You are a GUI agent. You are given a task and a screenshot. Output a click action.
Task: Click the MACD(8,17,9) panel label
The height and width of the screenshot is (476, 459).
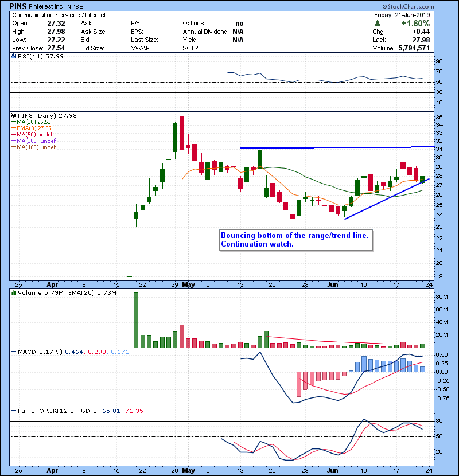tap(40, 352)
